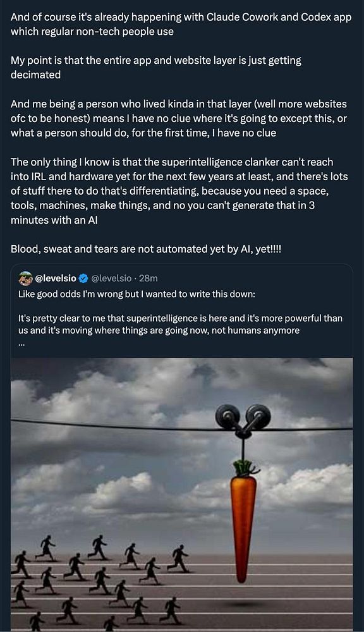Image resolution: width=364 pixels, height=632 pixels.
Task: Click the 'My point is that' paragraph
Action: point(155,68)
